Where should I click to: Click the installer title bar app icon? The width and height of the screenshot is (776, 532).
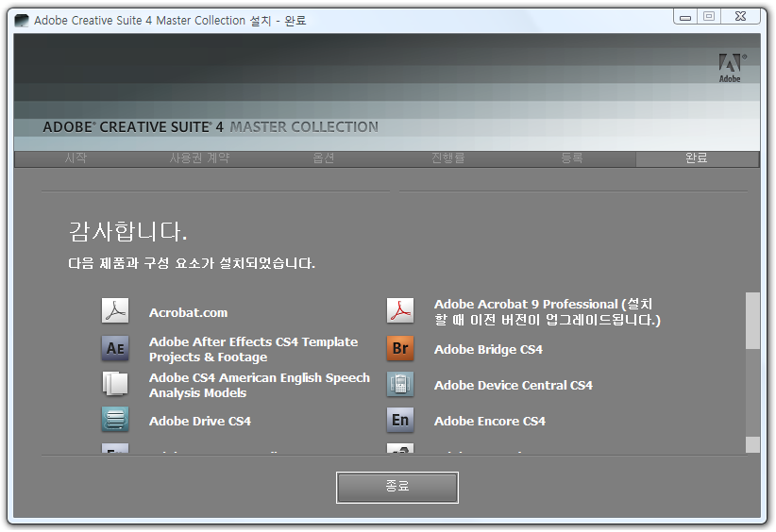click(x=22, y=20)
